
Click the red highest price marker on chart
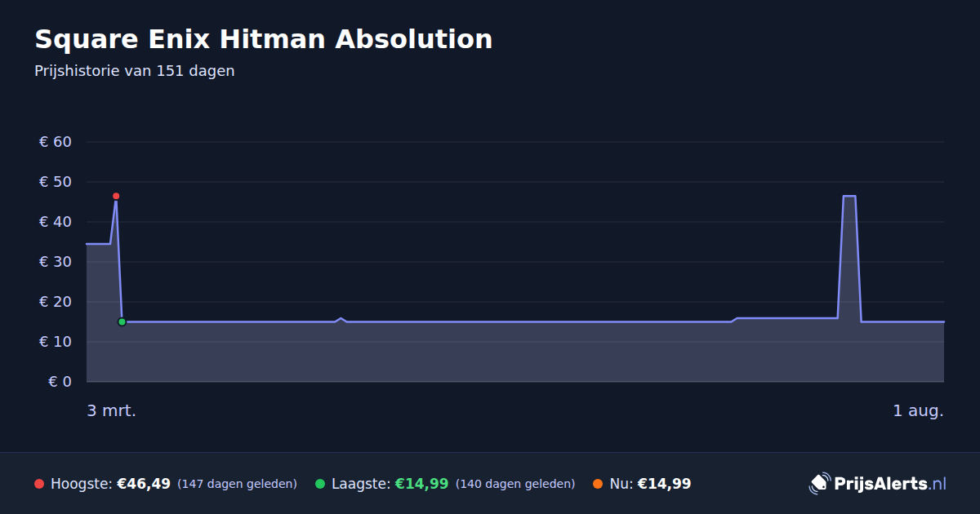(116, 196)
